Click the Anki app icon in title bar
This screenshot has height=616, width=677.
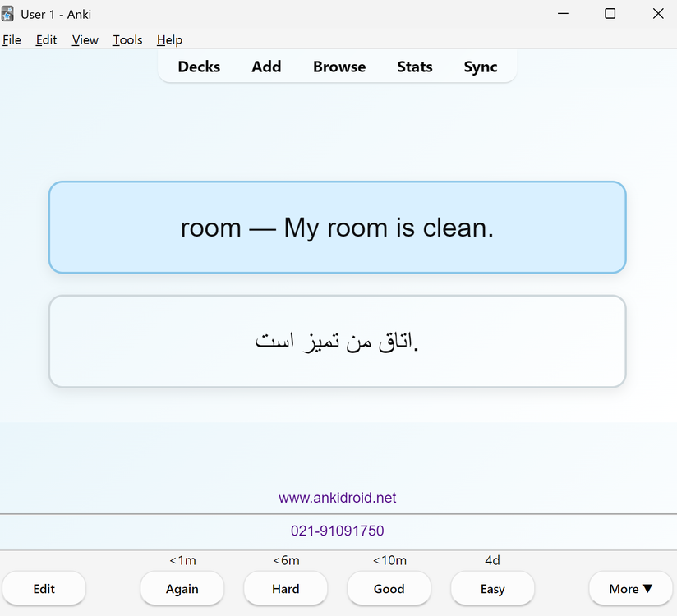pos(7,14)
